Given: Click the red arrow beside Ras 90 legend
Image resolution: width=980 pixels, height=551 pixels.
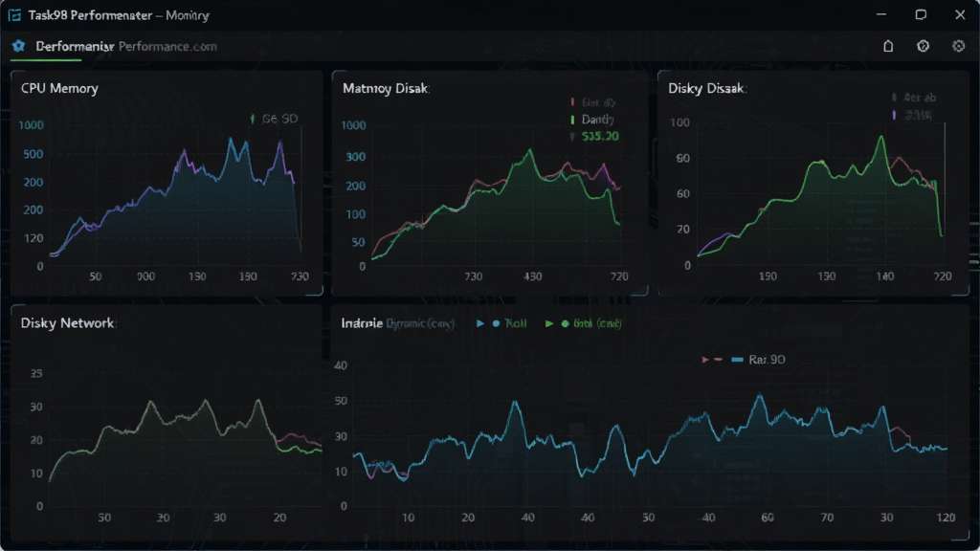Looking at the screenshot, I should tap(705, 360).
